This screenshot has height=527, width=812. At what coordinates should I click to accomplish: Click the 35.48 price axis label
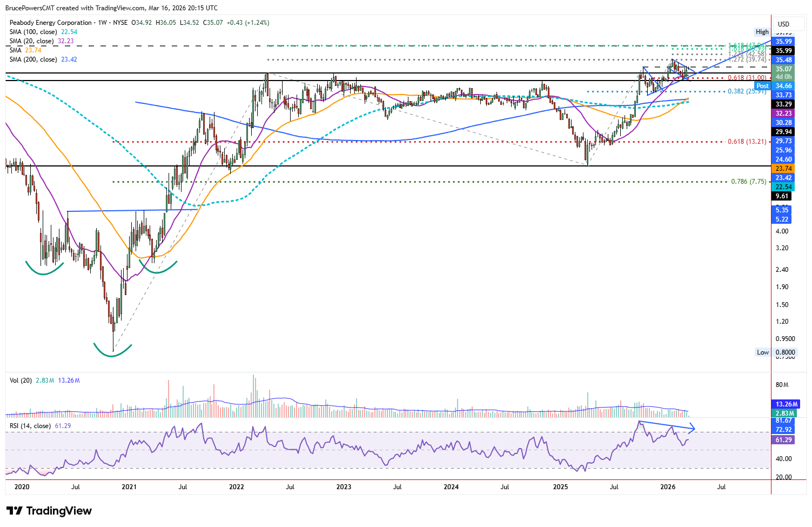[783, 60]
